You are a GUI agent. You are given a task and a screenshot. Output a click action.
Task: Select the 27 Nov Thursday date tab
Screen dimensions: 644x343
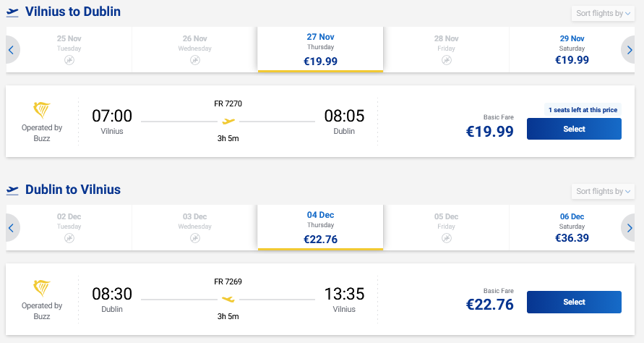(320, 49)
